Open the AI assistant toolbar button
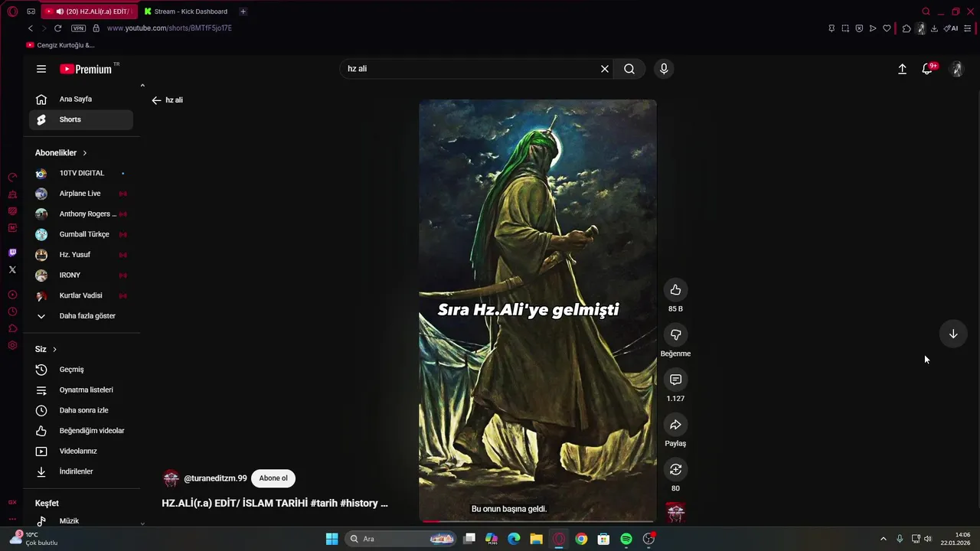Image resolution: width=980 pixels, height=551 pixels. pos(951,28)
